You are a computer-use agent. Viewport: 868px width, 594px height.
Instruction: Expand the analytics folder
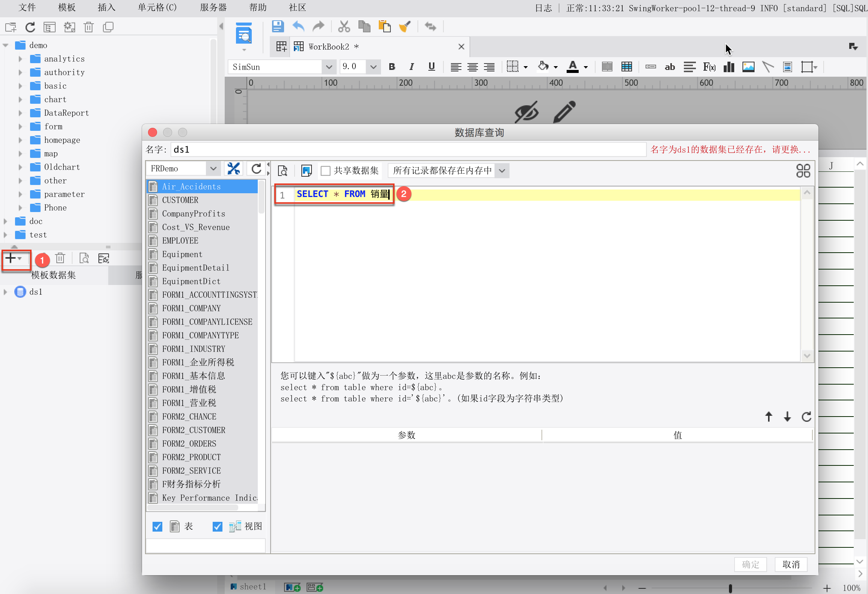[20, 59]
